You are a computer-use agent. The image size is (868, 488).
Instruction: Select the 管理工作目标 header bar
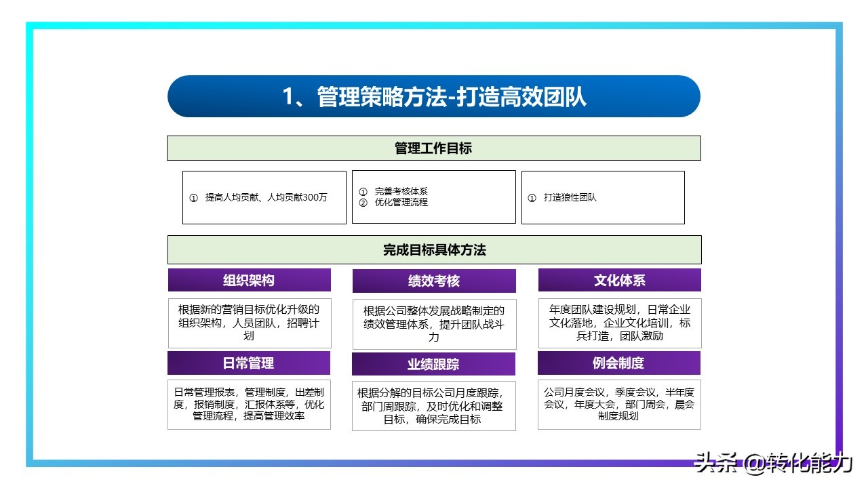tap(434, 148)
